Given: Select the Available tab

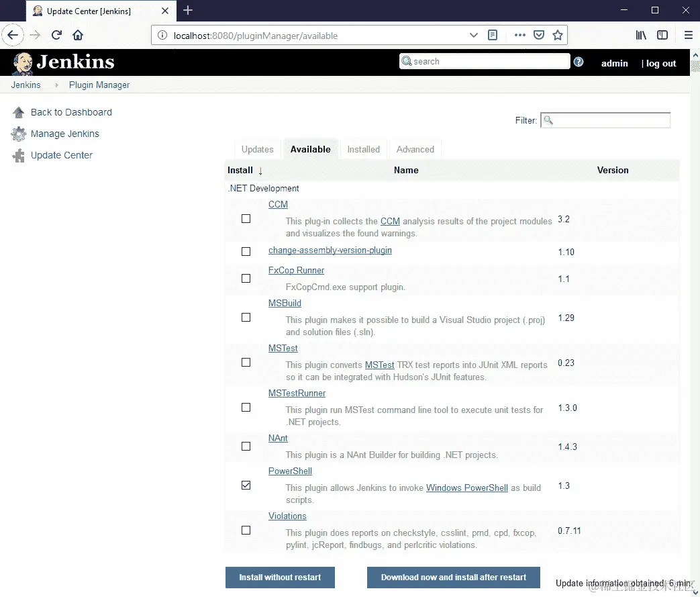Looking at the screenshot, I should click(311, 149).
